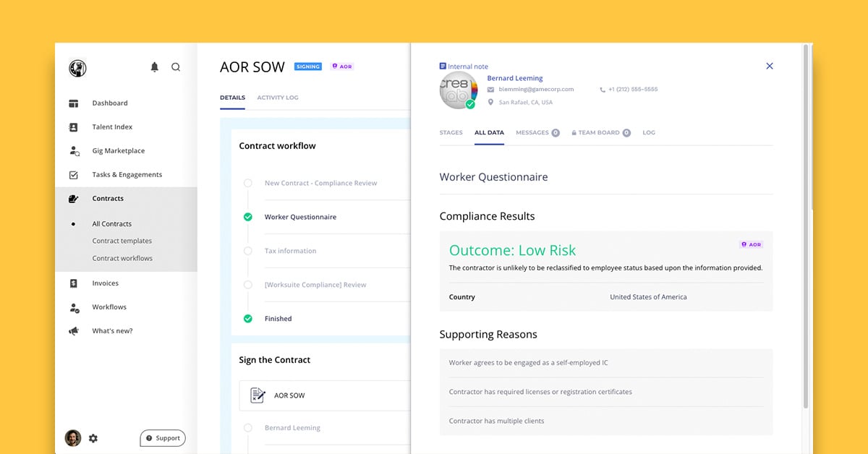Switch to the Activity Log tab
The width and height of the screenshot is (868, 454).
click(x=278, y=98)
